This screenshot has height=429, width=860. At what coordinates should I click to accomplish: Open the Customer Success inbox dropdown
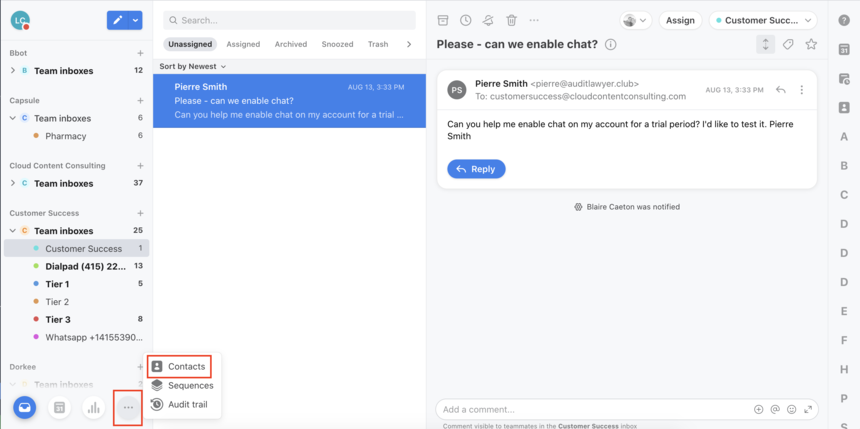763,20
